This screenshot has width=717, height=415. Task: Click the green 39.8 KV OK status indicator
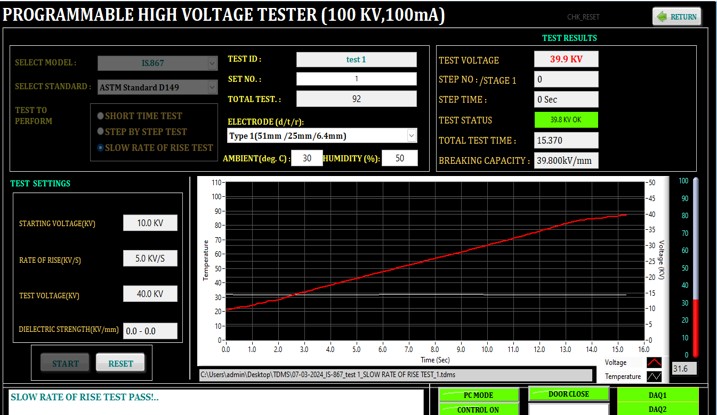566,119
